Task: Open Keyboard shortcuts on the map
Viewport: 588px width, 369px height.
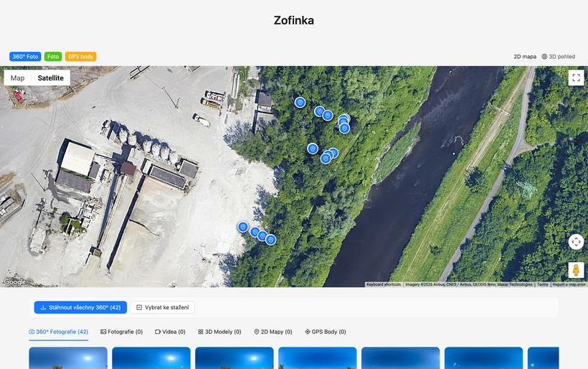Action: pos(384,284)
